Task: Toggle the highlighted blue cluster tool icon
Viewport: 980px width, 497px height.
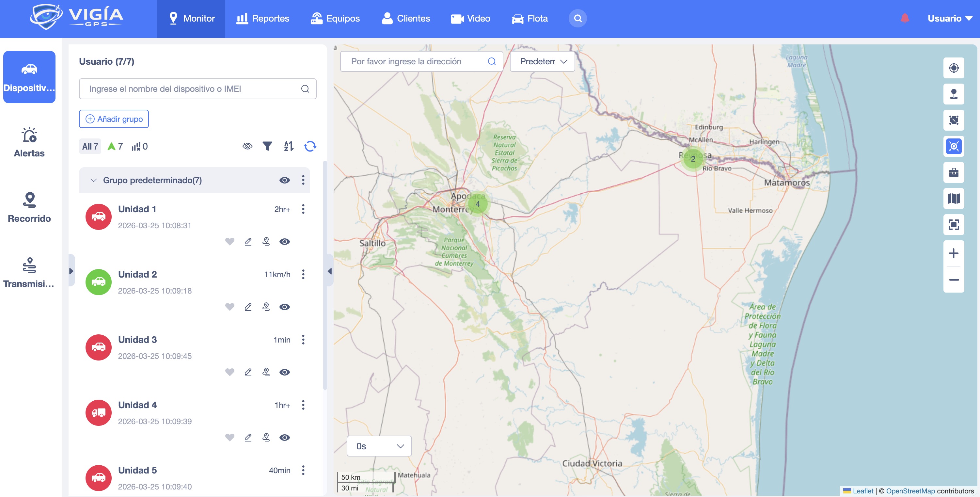Action: 953,146
